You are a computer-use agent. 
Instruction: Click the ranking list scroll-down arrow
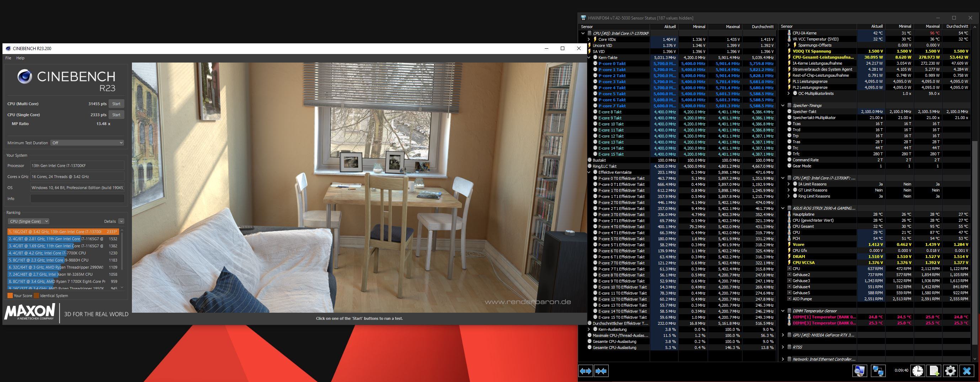pos(122,288)
